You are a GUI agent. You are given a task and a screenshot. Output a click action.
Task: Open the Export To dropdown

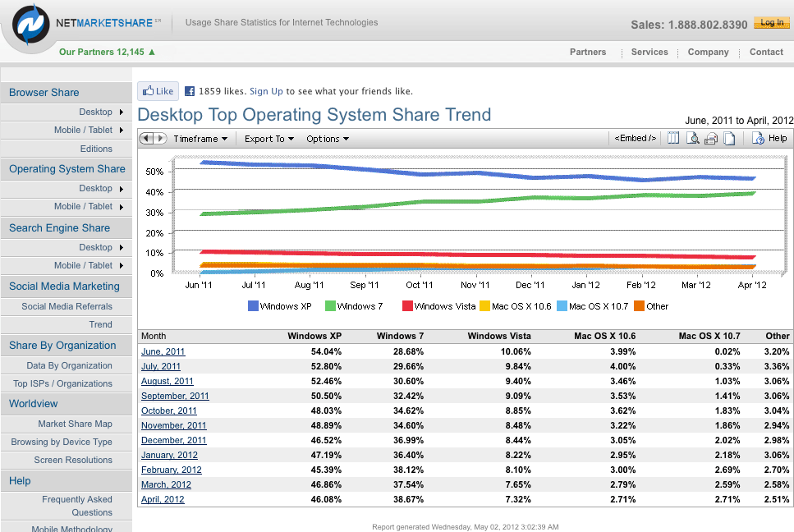pos(269,139)
